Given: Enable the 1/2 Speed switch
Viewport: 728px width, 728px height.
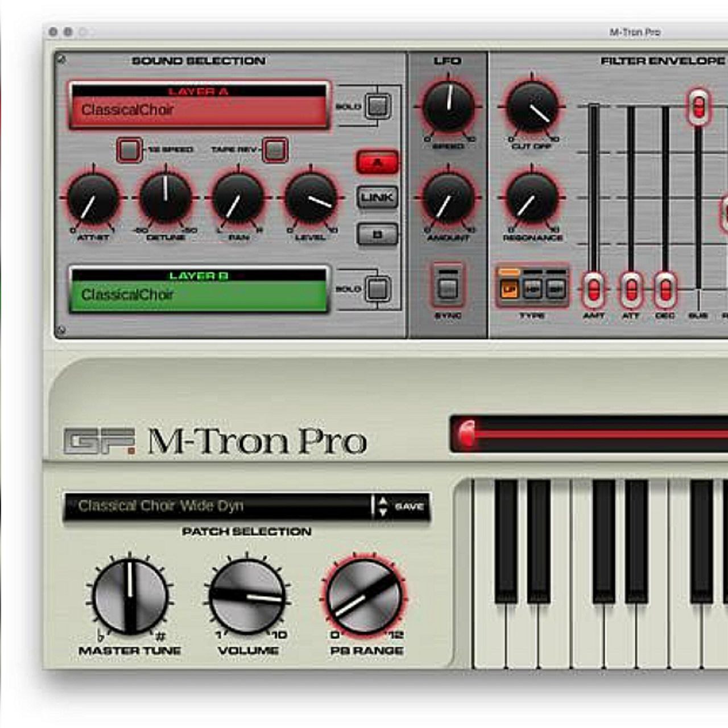Looking at the screenshot, I should pos(129,150).
